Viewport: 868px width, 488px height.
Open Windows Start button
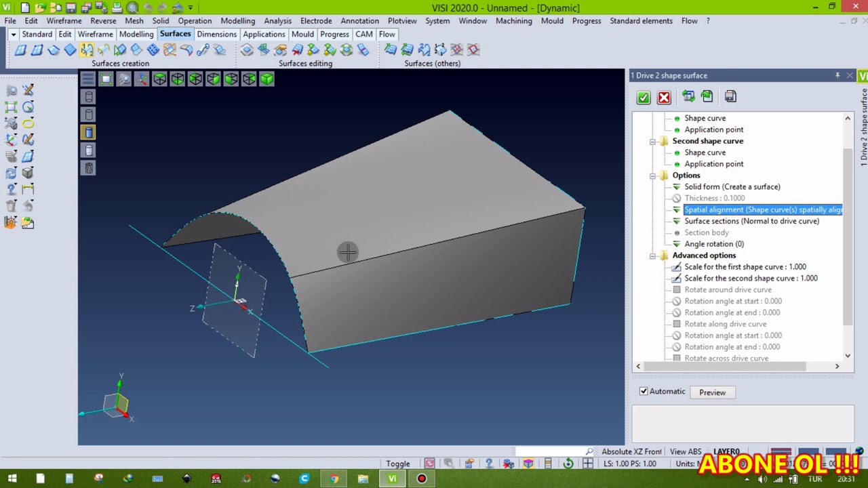[x=12, y=479]
